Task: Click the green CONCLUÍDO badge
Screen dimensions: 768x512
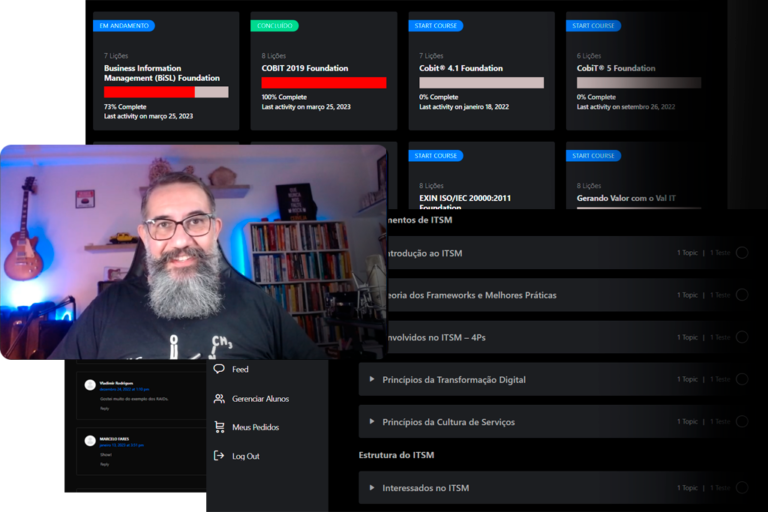Action: 274,25
